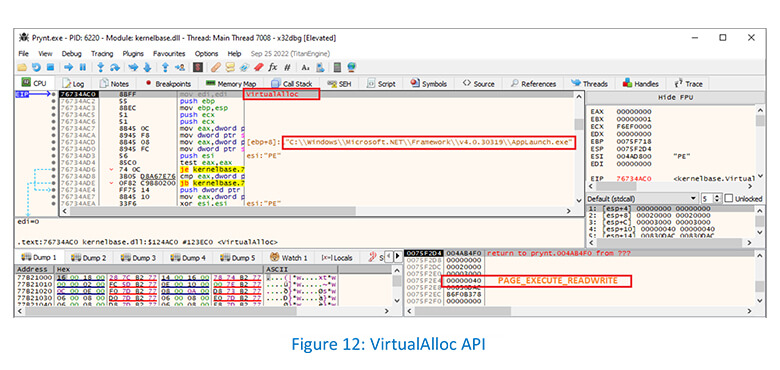Switch to the Memory Map tab
The height and width of the screenshot is (370, 780).
pyautogui.click(x=231, y=84)
